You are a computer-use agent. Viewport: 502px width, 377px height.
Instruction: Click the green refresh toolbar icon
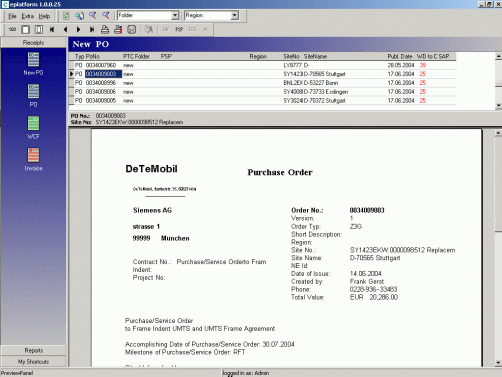(66, 16)
